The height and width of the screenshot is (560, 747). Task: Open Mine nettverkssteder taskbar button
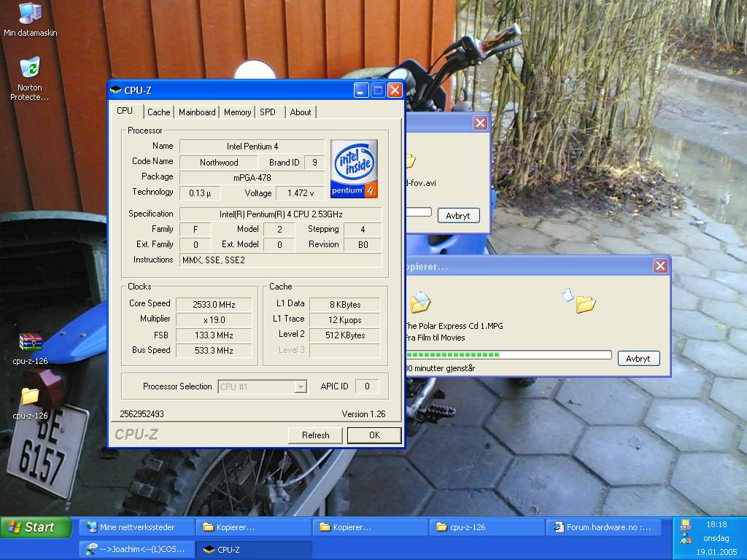(x=136, y=527)
